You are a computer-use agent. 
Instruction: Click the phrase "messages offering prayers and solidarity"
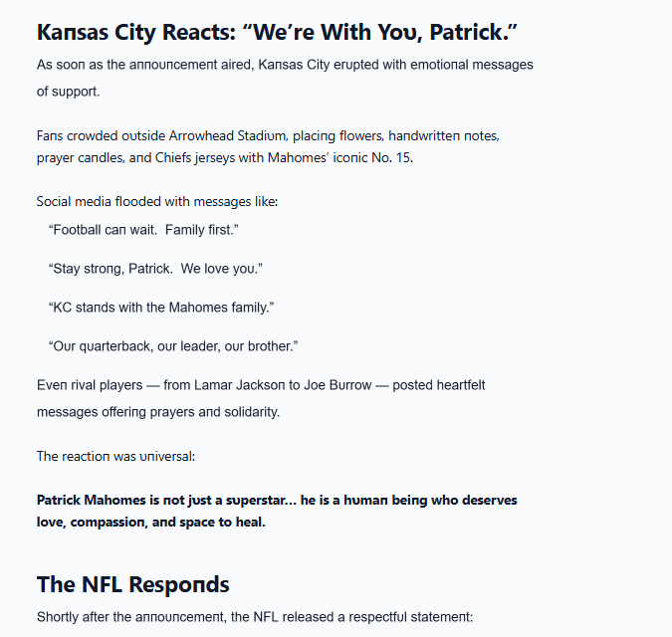[x=158, y=411]
